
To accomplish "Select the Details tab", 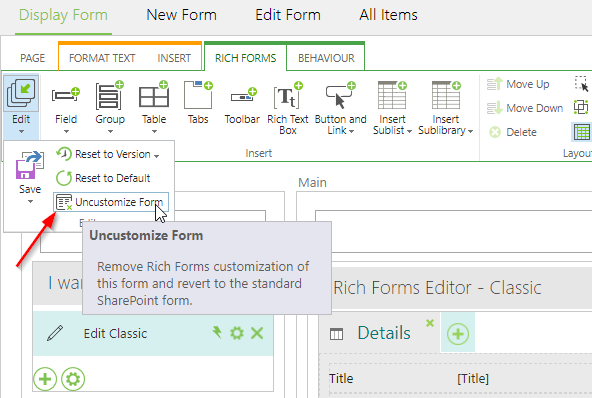I will (384, 333).
